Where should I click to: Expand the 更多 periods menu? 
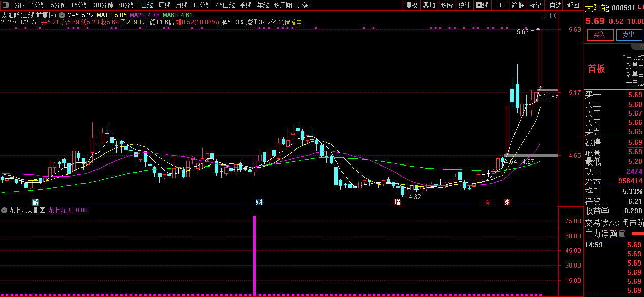click(x=304, y=5)
